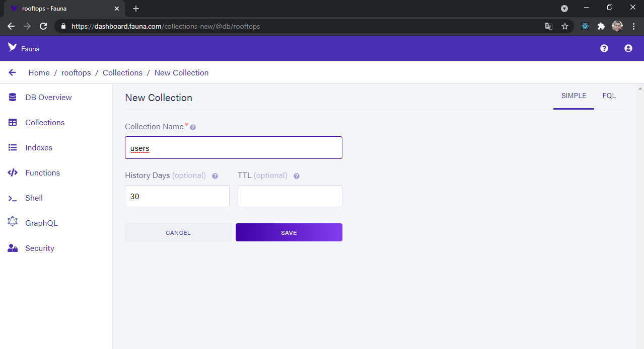Go to Home breadcrumb link
Viewport: 644px width, 349px height.
(x=39, y=73)
